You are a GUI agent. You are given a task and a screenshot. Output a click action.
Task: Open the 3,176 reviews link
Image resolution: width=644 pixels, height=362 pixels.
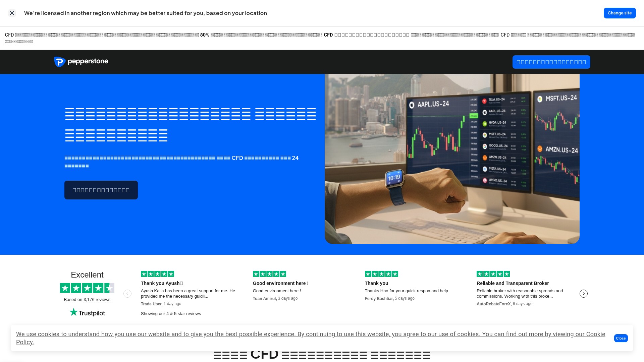coord(97,300)
